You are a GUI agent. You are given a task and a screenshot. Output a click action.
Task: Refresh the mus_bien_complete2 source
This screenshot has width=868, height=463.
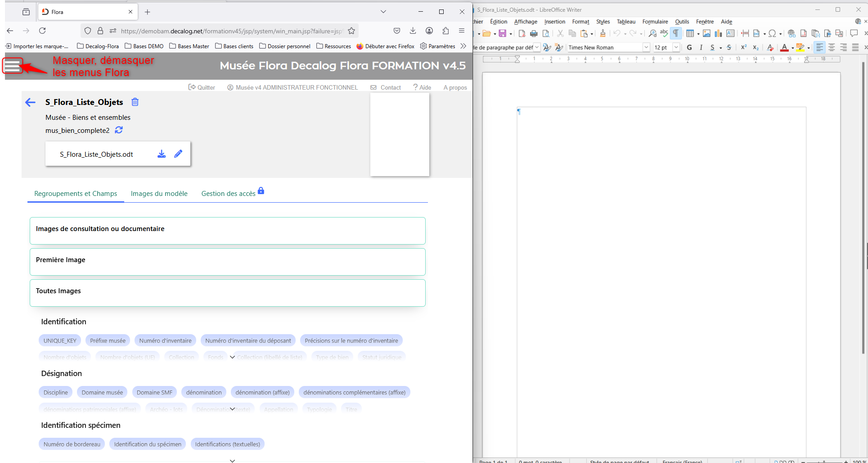coord(119,130)
